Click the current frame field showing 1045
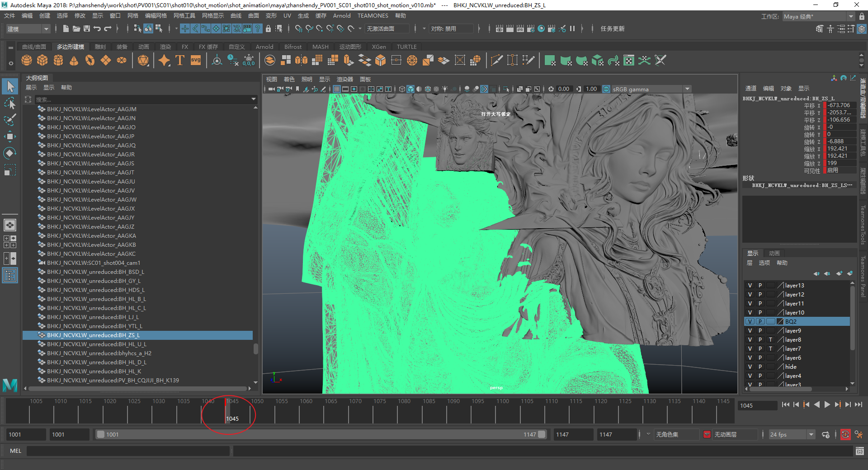 coord(757,405)
